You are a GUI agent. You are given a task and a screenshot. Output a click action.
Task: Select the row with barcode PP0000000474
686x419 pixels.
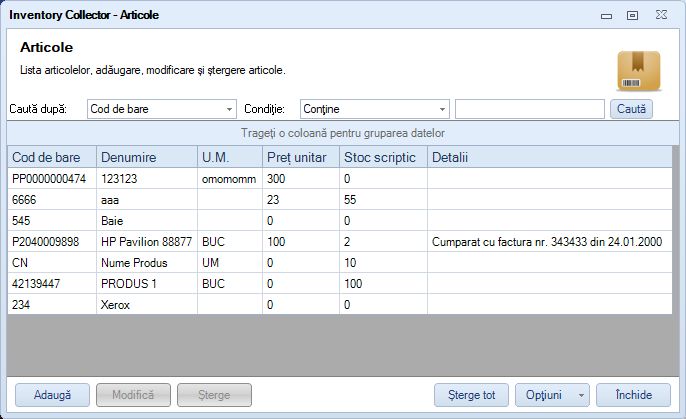click(x=340, y=178)
